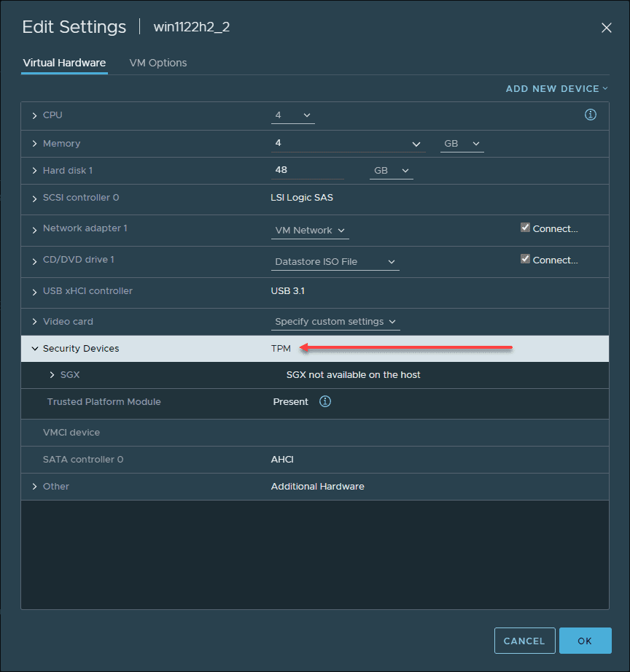This screenshot has width=630, height=672.
Task: Open the Memory unit GB dropdown
Action: (462, 144)
